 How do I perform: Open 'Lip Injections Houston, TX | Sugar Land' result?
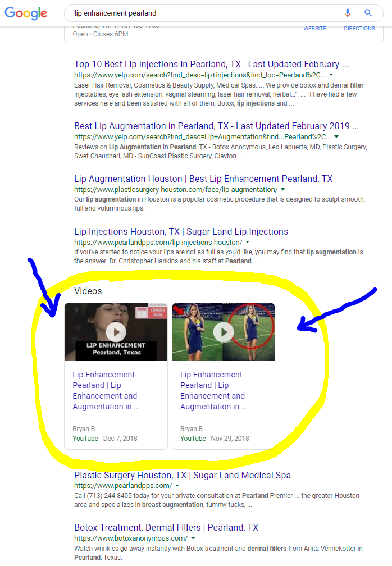[x=181, y=231]
